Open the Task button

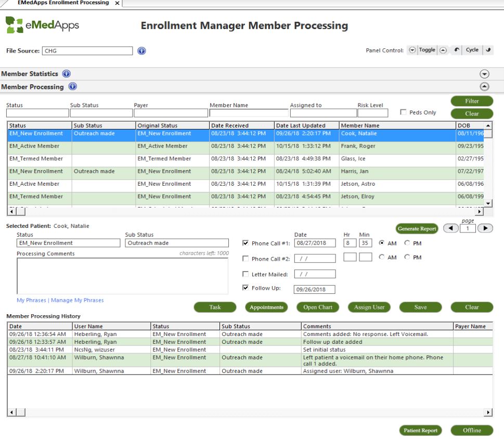coord(215,307)
